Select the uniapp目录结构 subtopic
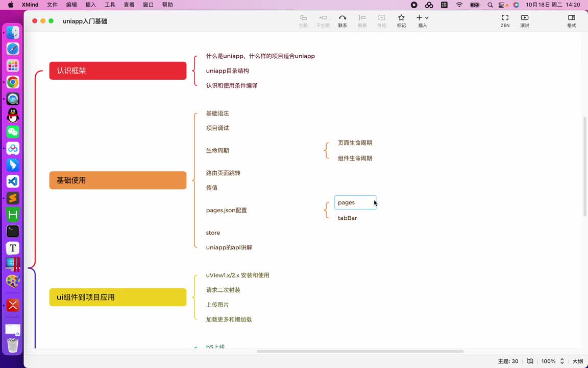 tap(227, 71)
